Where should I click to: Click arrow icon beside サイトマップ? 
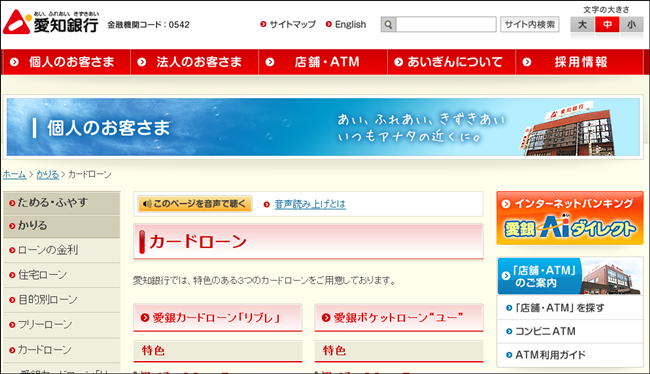pyautogui.click(x=263, y=24)
